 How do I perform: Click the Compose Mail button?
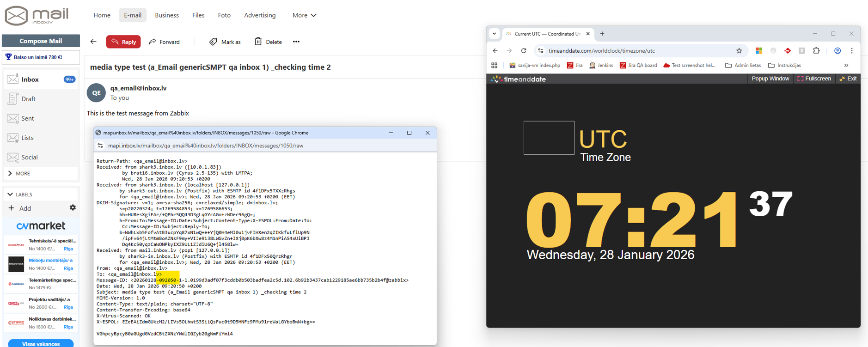(41, 41)
